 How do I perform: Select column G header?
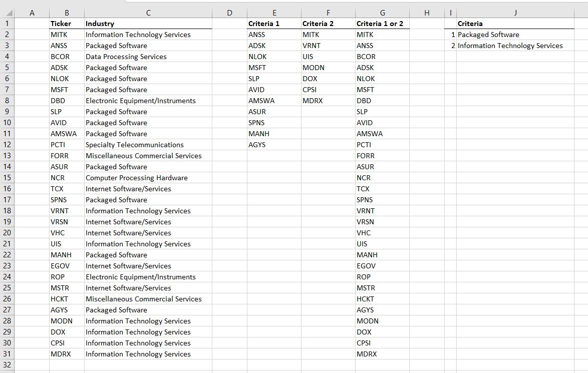(x=382, y=13)
